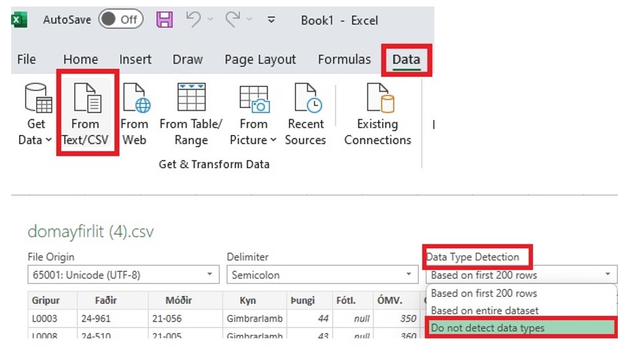Image resolution: width=644 pixels, height=357 pixels.
Task: Click the Faðir column header
Action: (113, 300)
